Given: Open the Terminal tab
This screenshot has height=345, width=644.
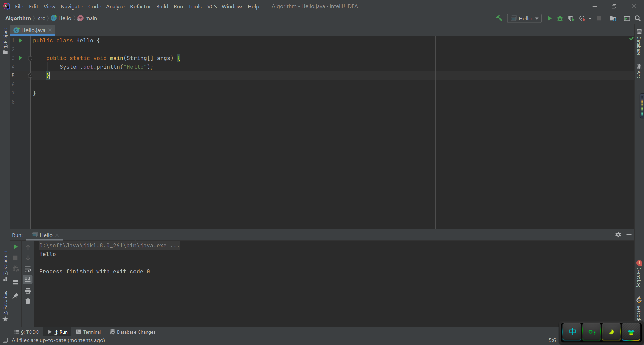Looking at the screenshot, I should [x=88, y=332].
